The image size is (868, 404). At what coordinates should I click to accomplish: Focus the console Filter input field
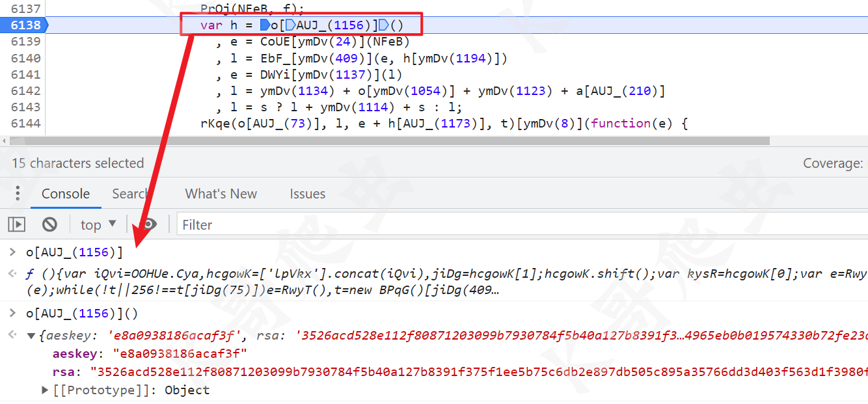point(522,224)
